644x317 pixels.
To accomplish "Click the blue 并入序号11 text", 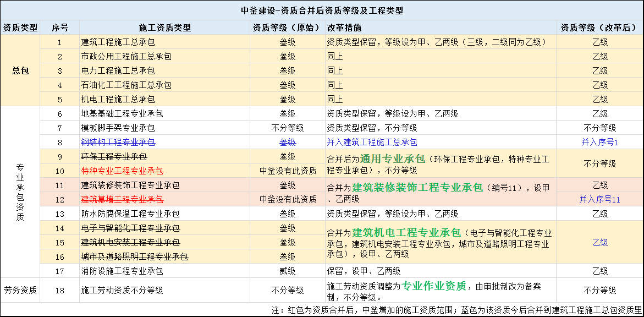I will click(599, 200).
